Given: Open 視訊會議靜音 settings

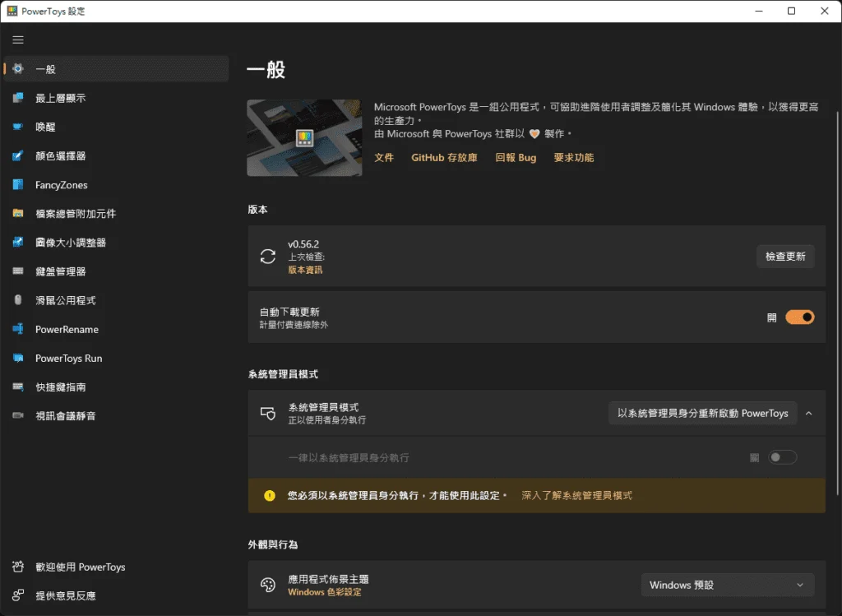Looking at the screenshot, I should (116, 415).
